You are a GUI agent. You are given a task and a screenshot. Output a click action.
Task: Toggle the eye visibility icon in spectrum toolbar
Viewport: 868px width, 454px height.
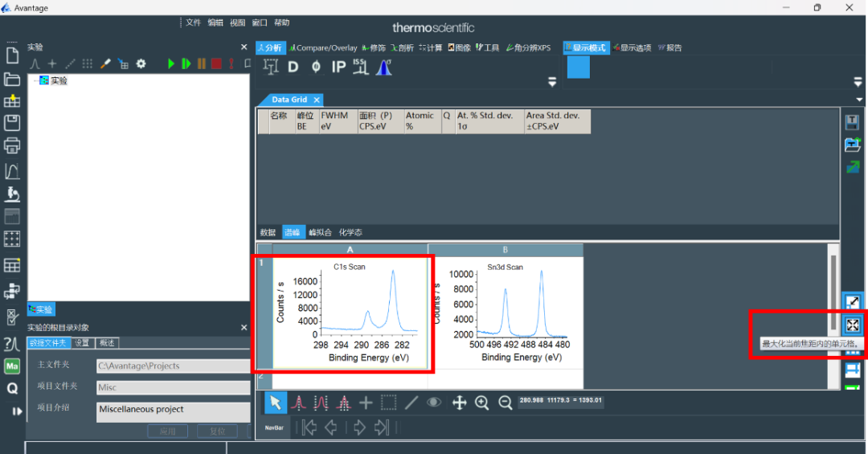[x=434, y=403]
